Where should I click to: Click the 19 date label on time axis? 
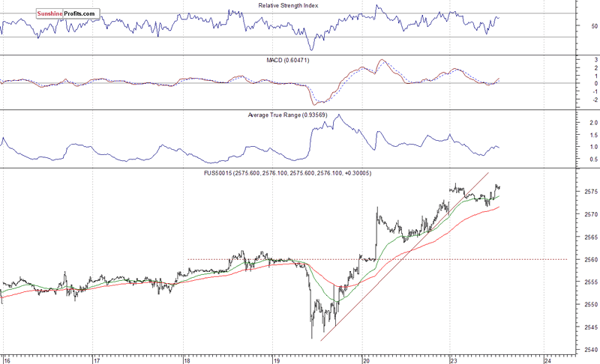pos(277,360)
